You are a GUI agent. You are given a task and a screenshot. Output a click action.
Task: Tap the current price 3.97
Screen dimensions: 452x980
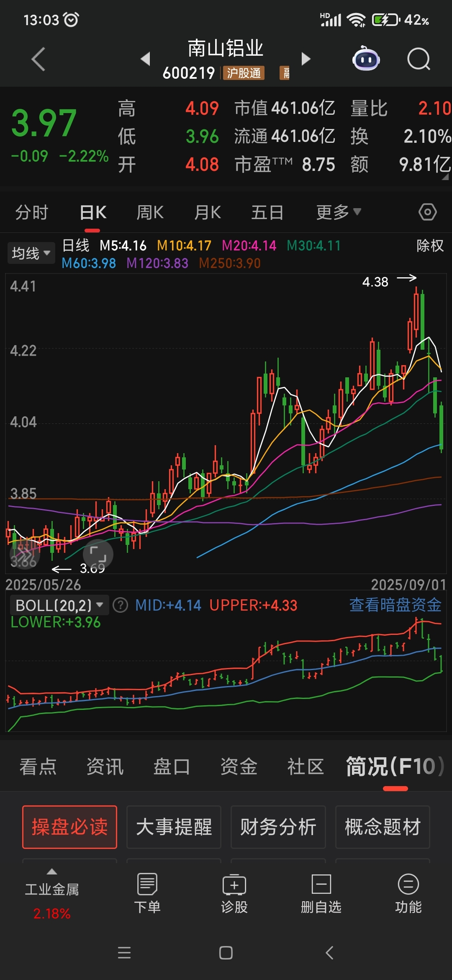coord(44,123)
